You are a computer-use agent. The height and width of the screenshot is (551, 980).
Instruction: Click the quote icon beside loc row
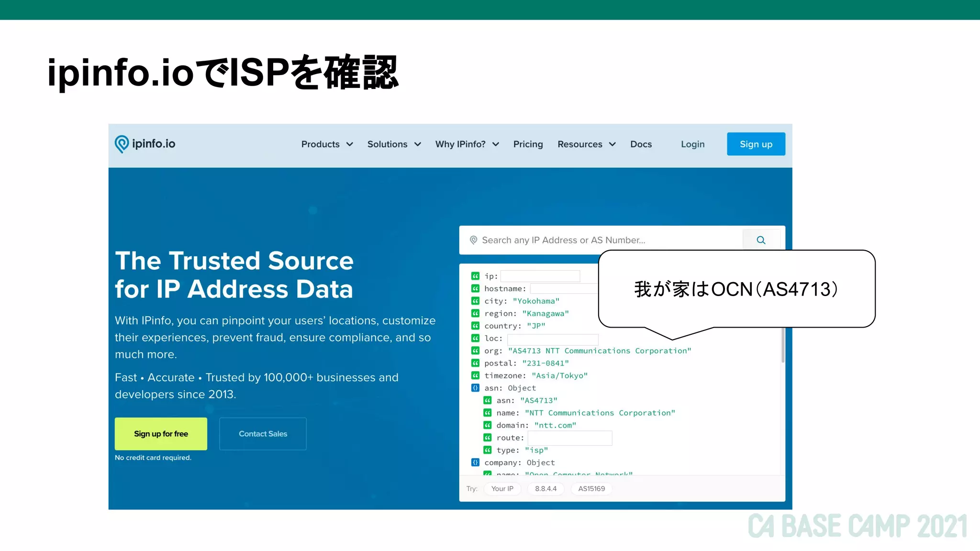(x=475, y=338)
